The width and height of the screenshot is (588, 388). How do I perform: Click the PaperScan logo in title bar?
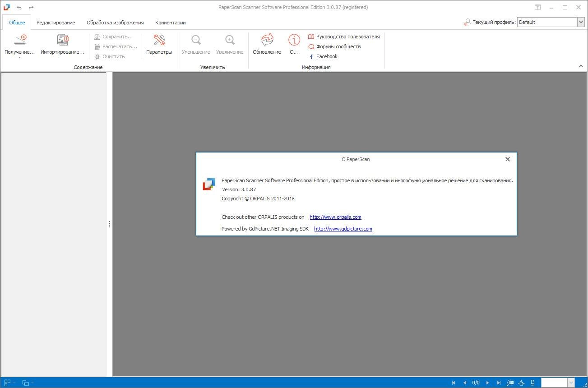coord(7,7)
